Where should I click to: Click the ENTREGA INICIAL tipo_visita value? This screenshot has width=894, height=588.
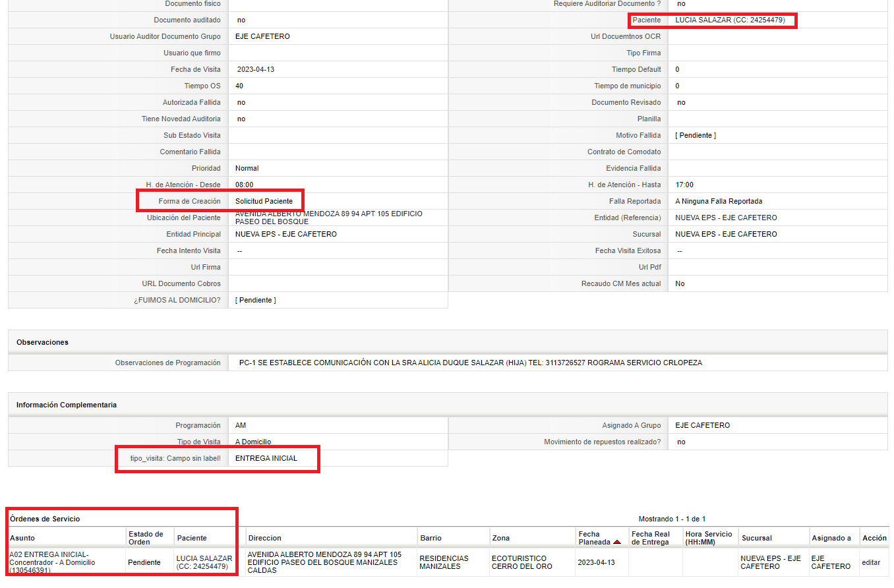pyautogui.click(x=266, y=458)
